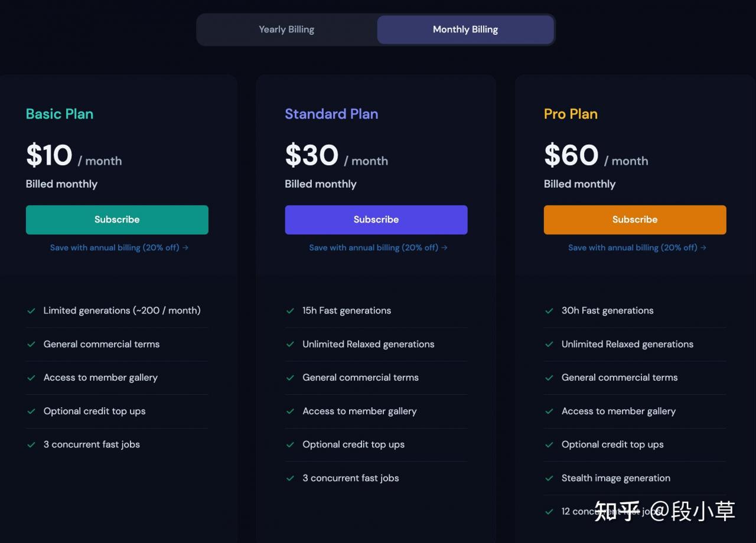
Task: Subscribe to the Pro Plan
Action: (x=635, y=220)
